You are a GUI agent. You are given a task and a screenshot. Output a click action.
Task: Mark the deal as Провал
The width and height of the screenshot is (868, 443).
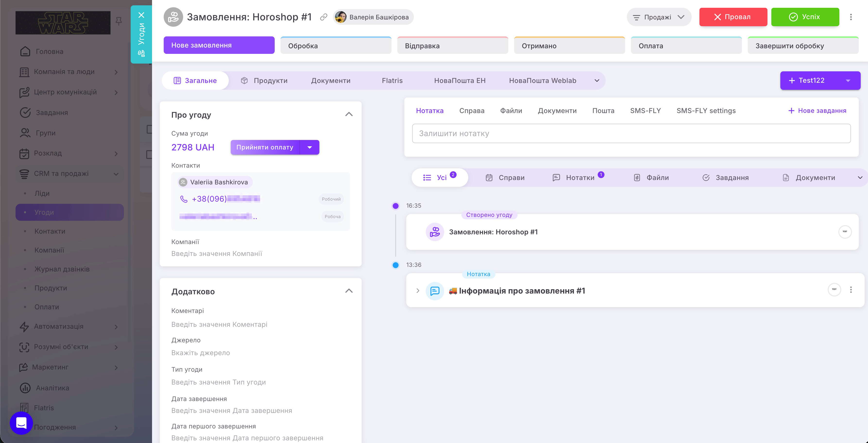733,17
